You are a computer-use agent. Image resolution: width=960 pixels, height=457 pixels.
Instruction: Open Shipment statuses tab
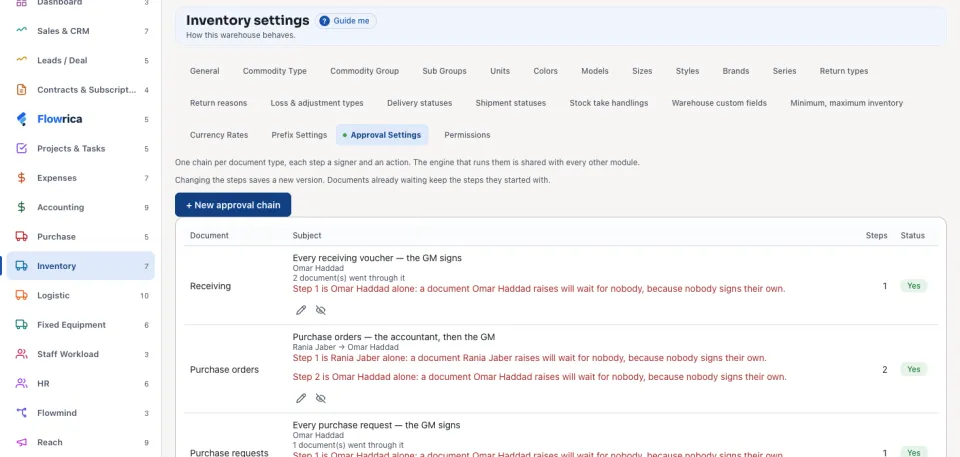pyautogui.click(x=511, y=103)
